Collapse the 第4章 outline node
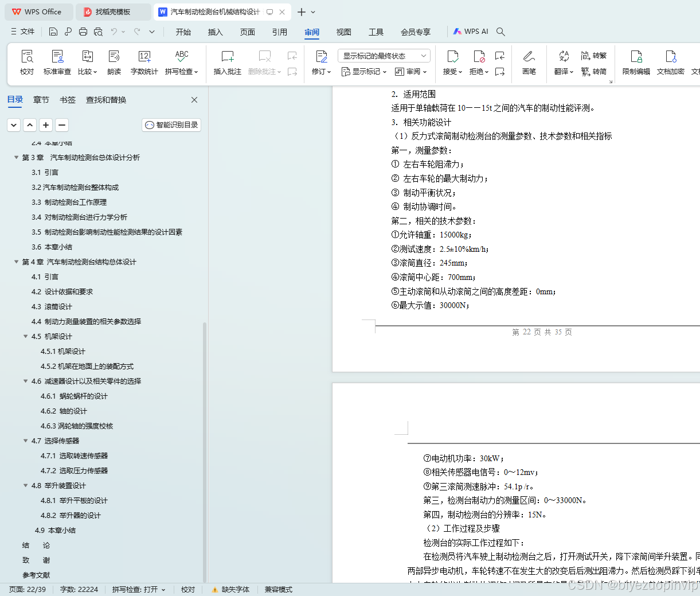 pos(17,262)
